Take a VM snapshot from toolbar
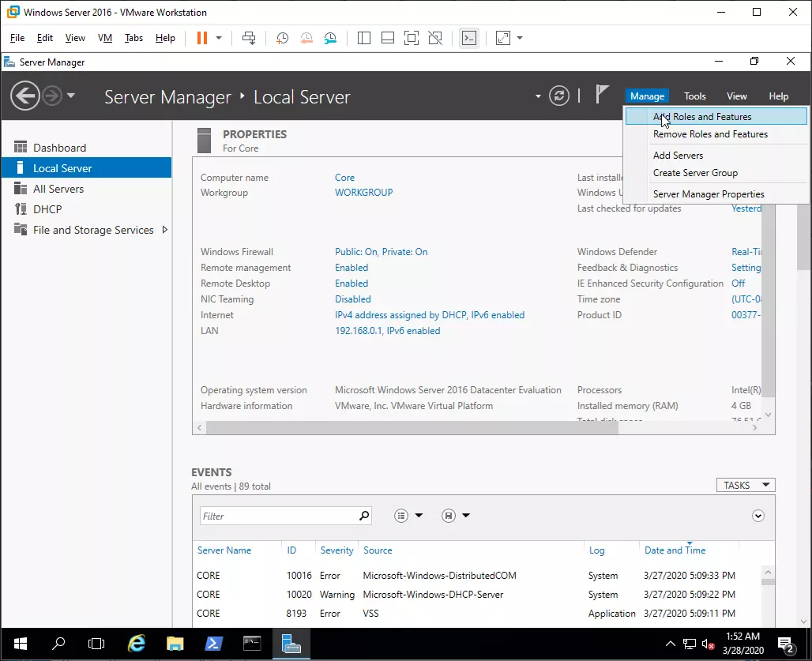 tap(282, 38)
